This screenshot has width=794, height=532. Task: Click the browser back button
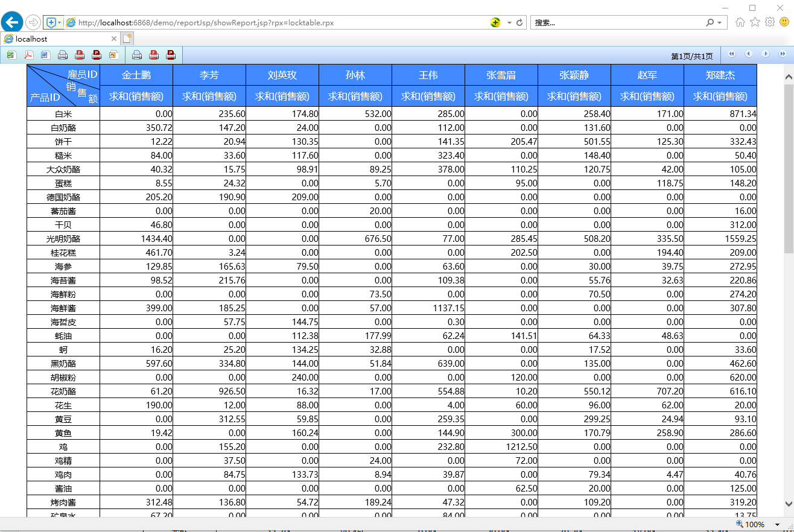click(x=12, y=22)
